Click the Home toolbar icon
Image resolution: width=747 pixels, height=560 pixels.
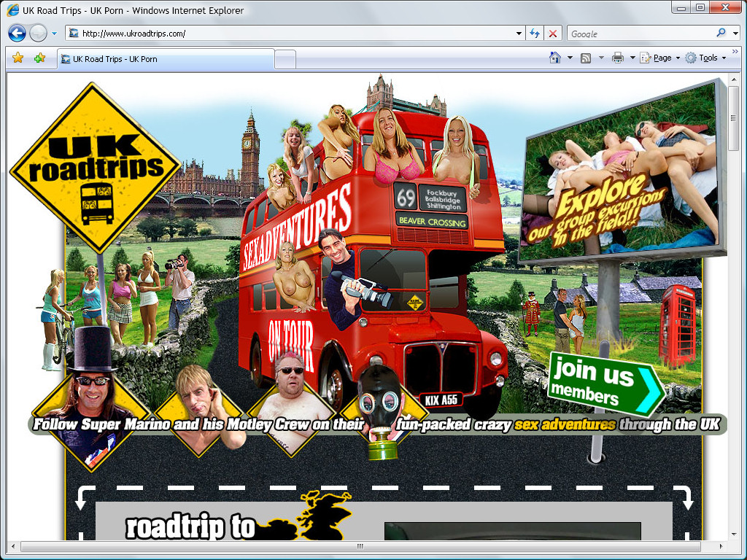555,58
